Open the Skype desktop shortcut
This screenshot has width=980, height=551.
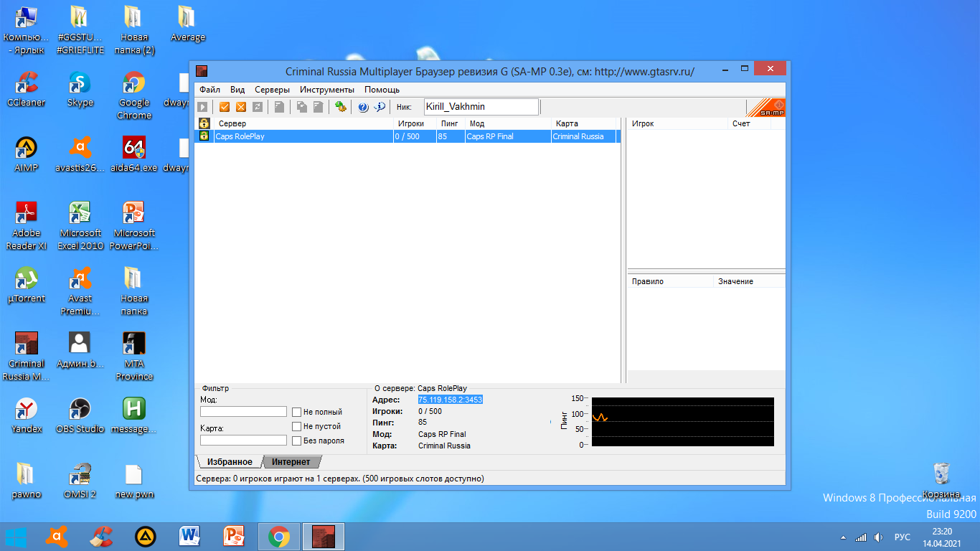(80, 90)
